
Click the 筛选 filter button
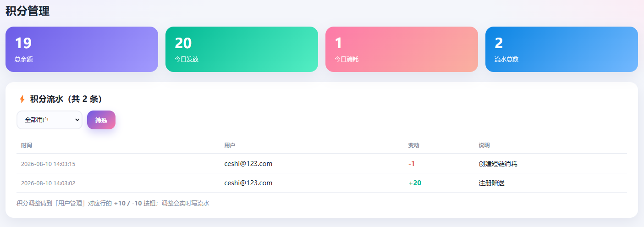click(x=101, y=120)
